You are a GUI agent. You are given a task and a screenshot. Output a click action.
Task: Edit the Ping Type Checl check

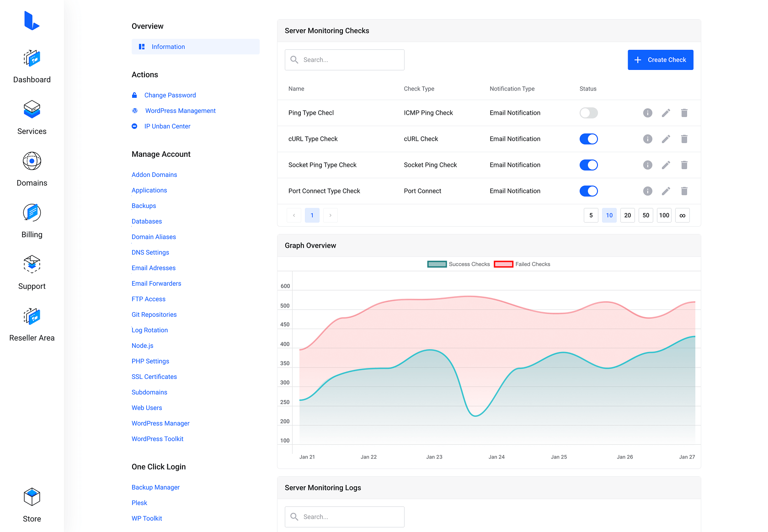point(666,113)
